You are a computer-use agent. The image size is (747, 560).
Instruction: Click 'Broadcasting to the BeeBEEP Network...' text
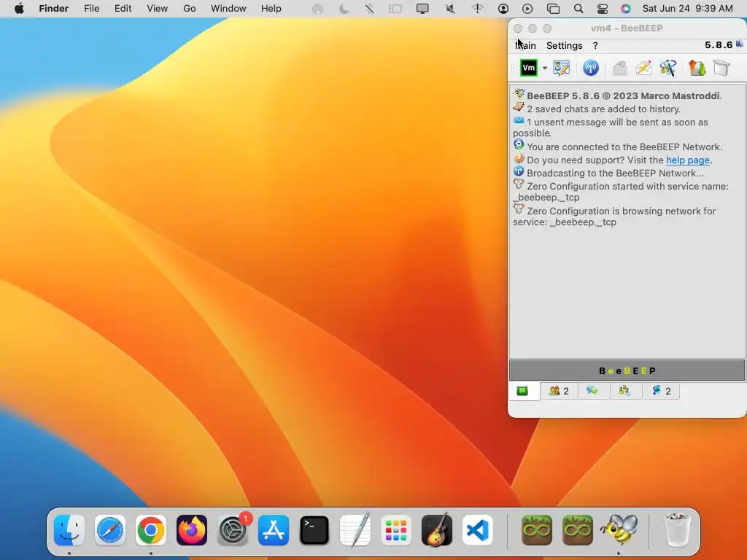[x=615, y=173]
